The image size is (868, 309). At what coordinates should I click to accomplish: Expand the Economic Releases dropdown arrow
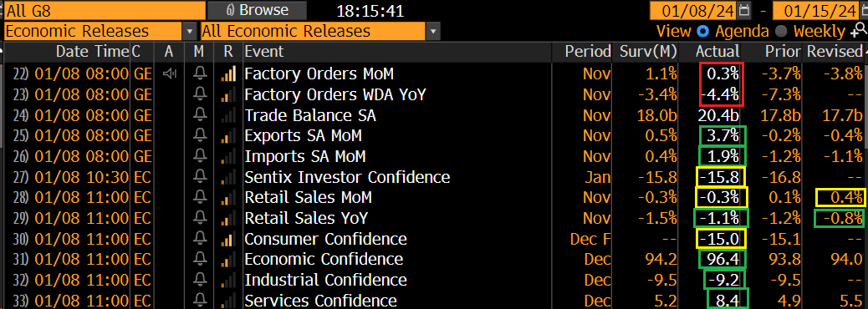(191, 32)
